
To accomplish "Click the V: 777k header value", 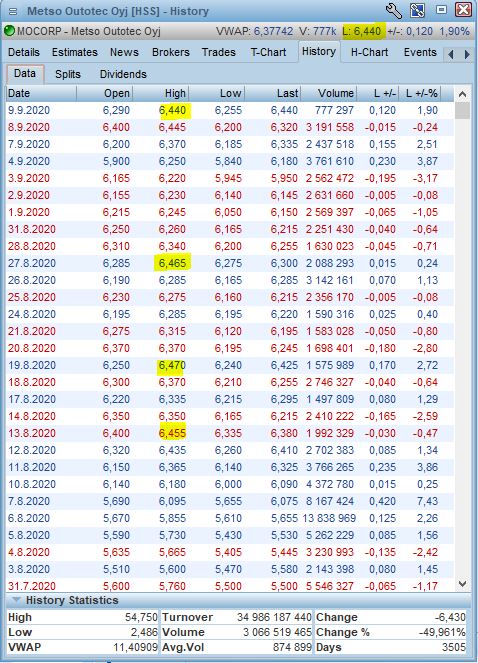I will tap(318, 31).
